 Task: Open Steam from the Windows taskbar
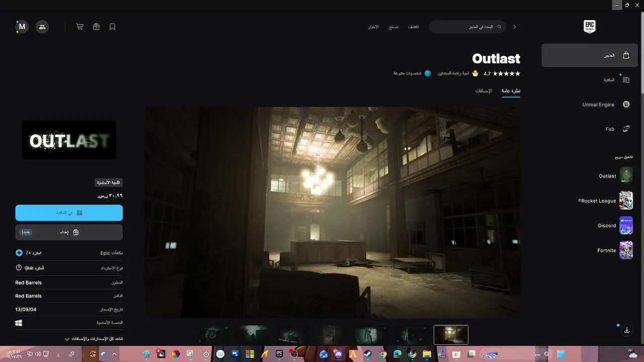coord(368,354)
